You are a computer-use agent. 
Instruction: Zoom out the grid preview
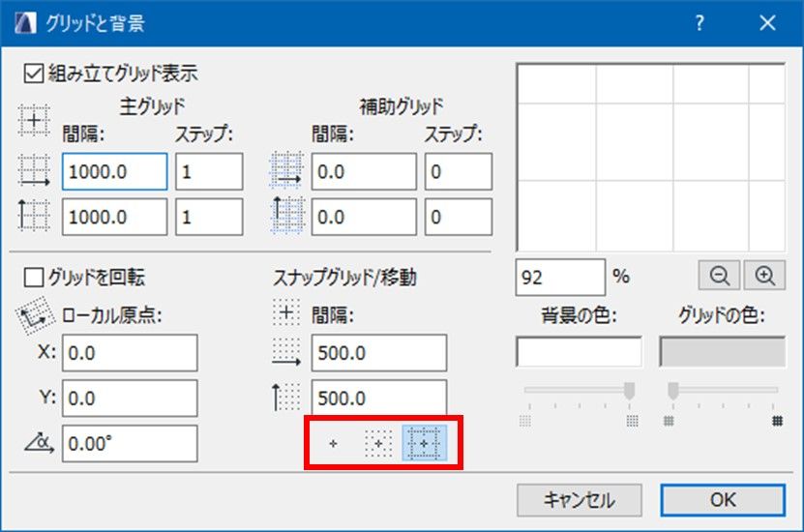719,276
